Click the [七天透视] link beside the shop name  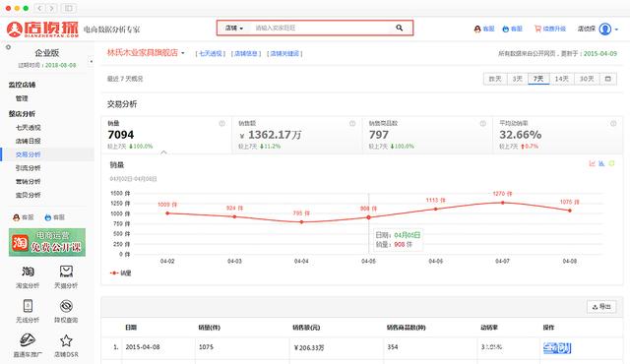pyautogui.click(x=210, y=53)
